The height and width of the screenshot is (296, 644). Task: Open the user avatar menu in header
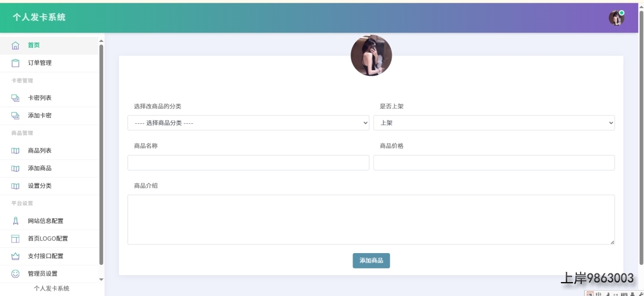tap(616, 18)
